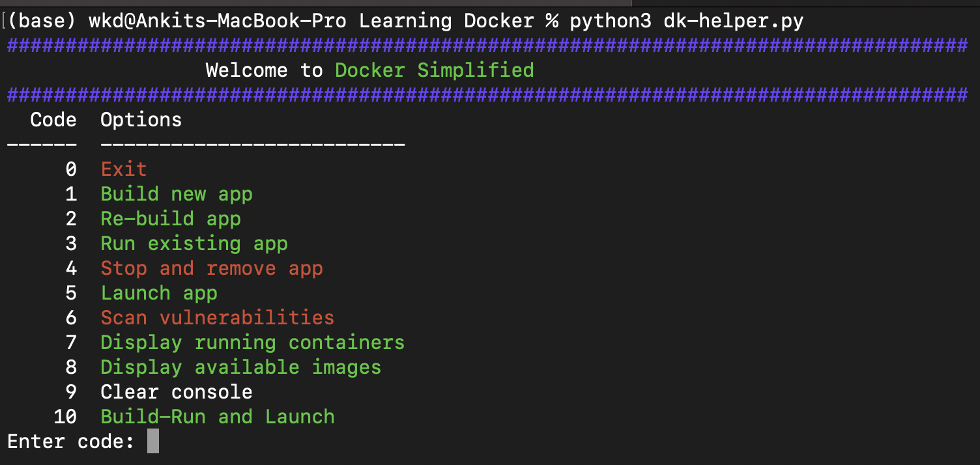
Task: Click the '(base)' environment label
Action: [42, 21]
